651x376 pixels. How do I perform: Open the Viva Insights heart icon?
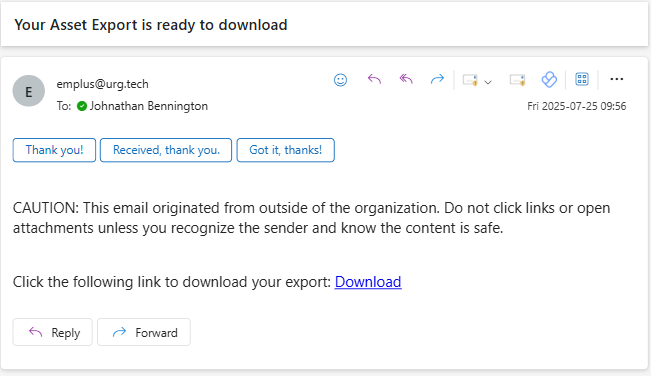point(549,79)
